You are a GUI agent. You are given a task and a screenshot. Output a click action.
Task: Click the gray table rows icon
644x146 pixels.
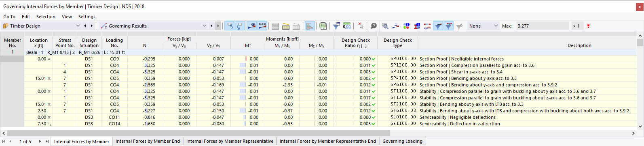(275, 26)
